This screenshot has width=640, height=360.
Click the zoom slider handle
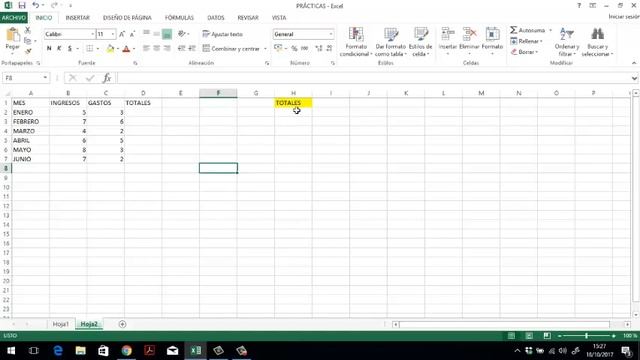tap(586, 336)
